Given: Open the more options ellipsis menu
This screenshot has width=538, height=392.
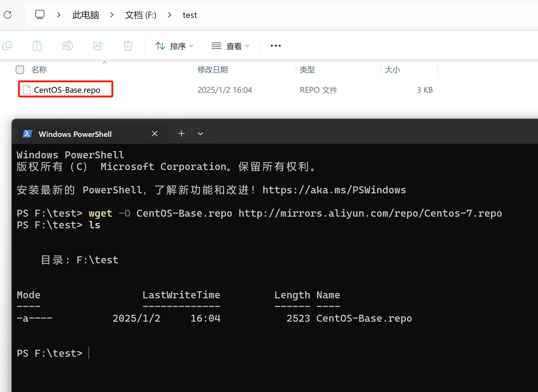Looking at the screenshot, I should pyautogui.click(x=276, y=46).
